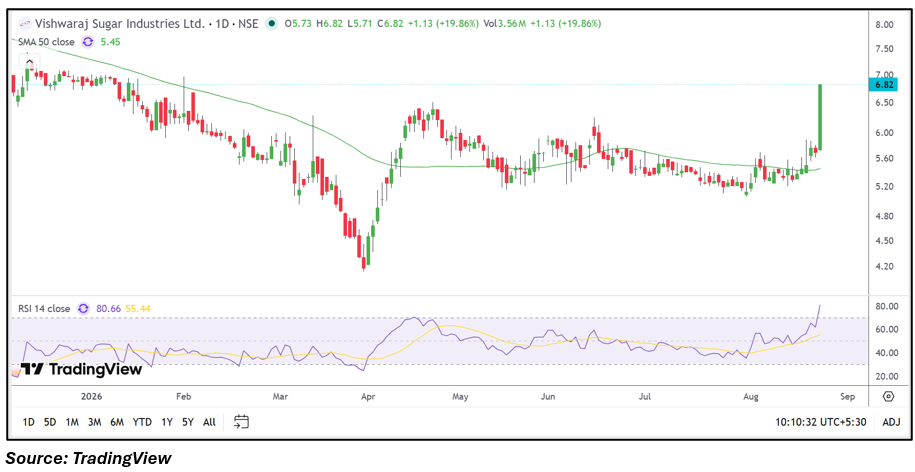Open the go-to-date calendar icon
This screenshot has height=472, width=915.
tap(242, 421)
